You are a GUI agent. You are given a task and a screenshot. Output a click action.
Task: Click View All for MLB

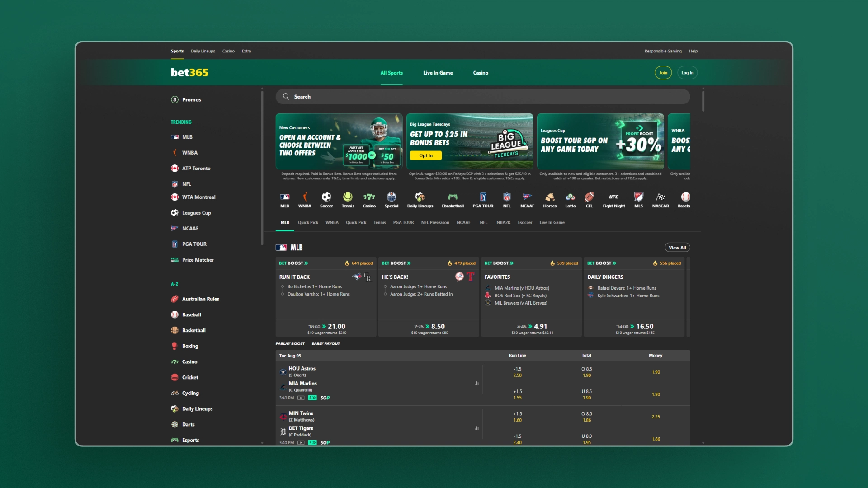tap(677, 248)
